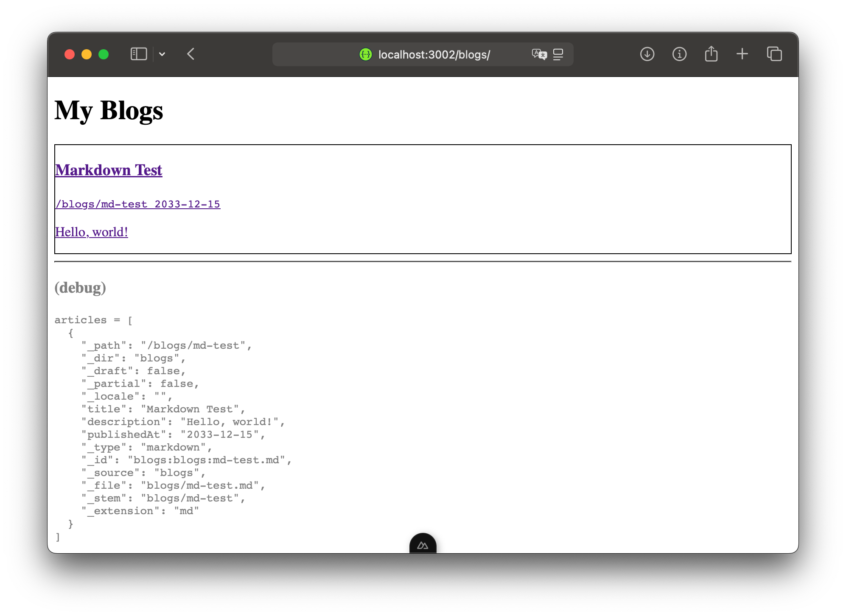Toggle the Safari sidebar icon
The height and width of the screenshot is (616, 846).
(139, 54)
